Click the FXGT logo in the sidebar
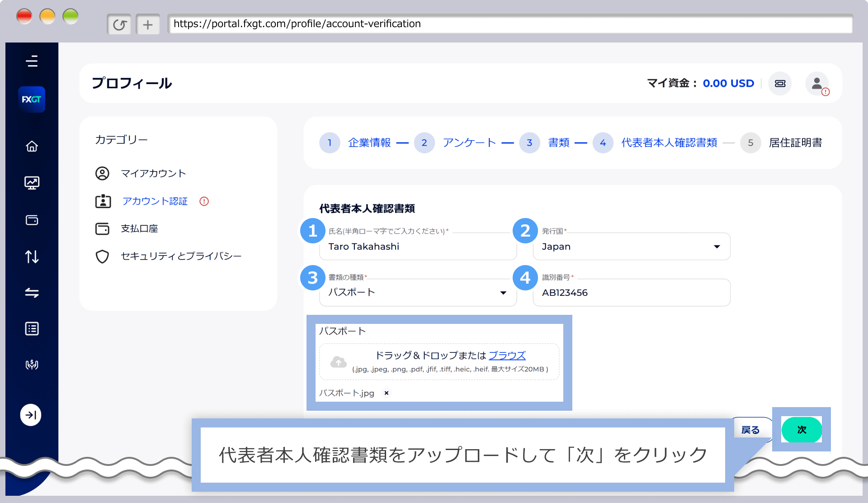Viewport: 868px width, 503px height. pyautogui.click(x=32, y=99)
